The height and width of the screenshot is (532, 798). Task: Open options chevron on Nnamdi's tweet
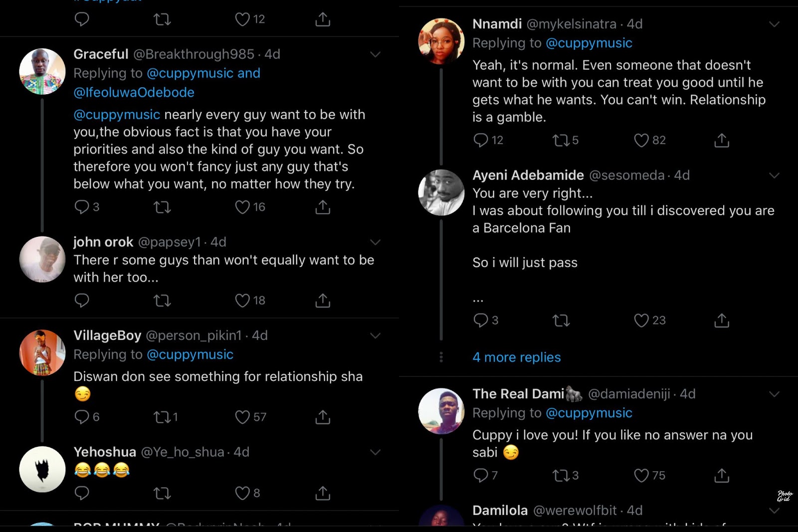(x=774, y=24)
